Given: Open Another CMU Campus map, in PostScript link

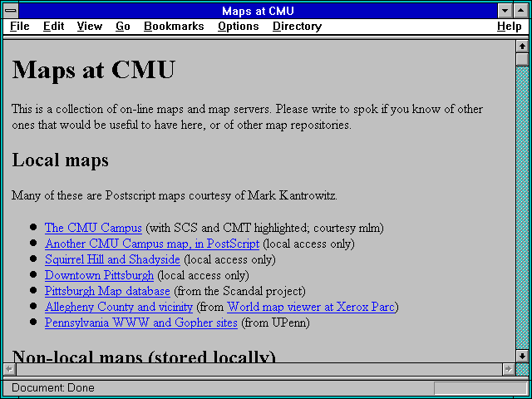Looking at the screenshot, I should [x=152, y=244].
